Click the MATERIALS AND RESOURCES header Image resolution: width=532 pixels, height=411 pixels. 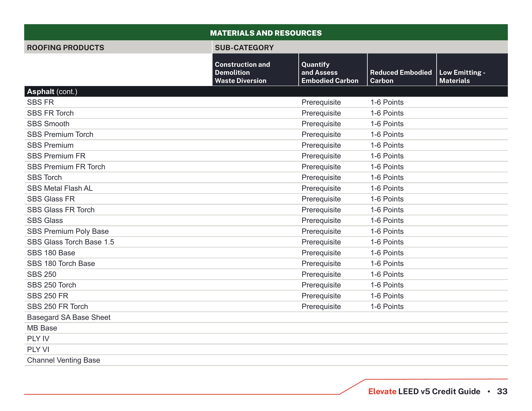tap(266, 33)
